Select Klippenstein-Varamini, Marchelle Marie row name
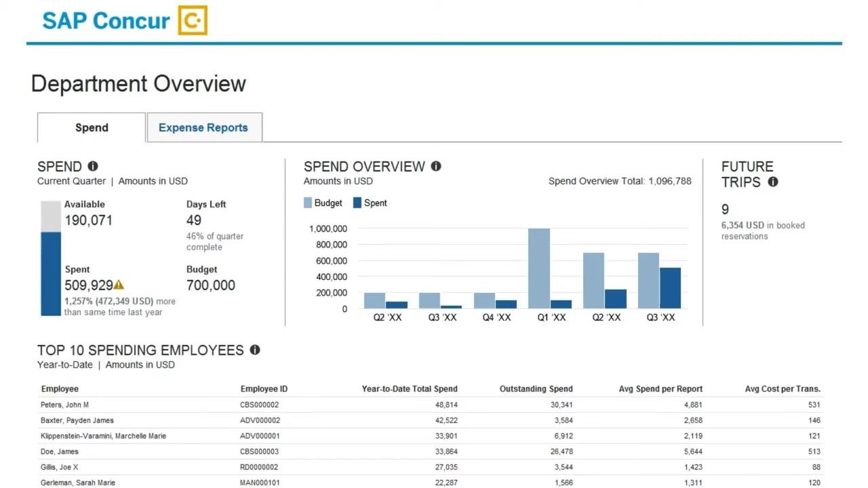The image size is (868, 488). 104,436
